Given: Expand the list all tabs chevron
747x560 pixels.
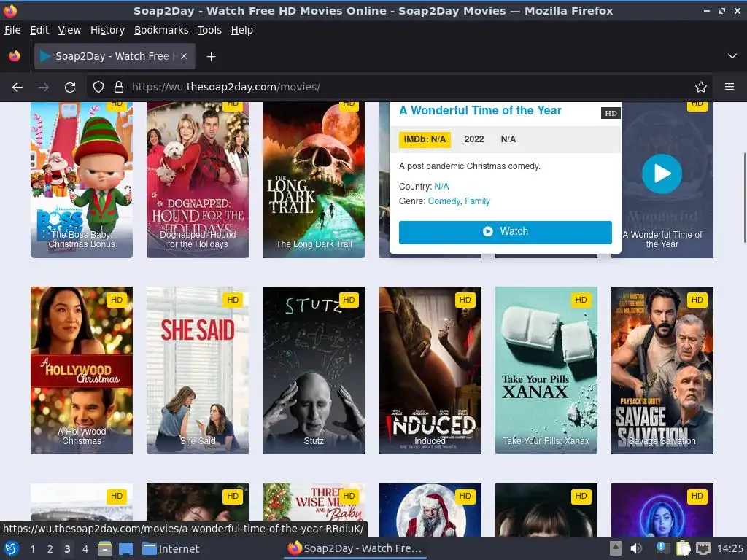Looking at the screenshot, I should tap(732, 56).
